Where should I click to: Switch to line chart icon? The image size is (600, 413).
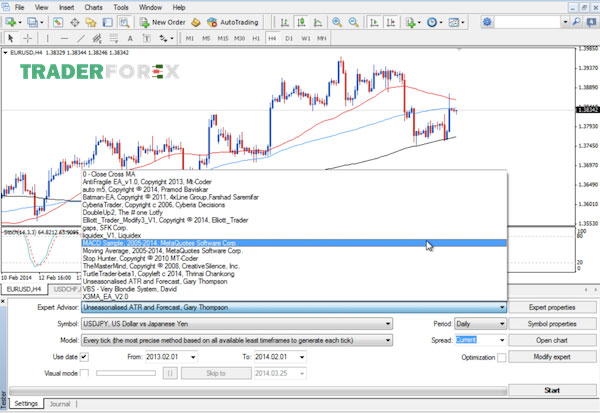(318, 23)
